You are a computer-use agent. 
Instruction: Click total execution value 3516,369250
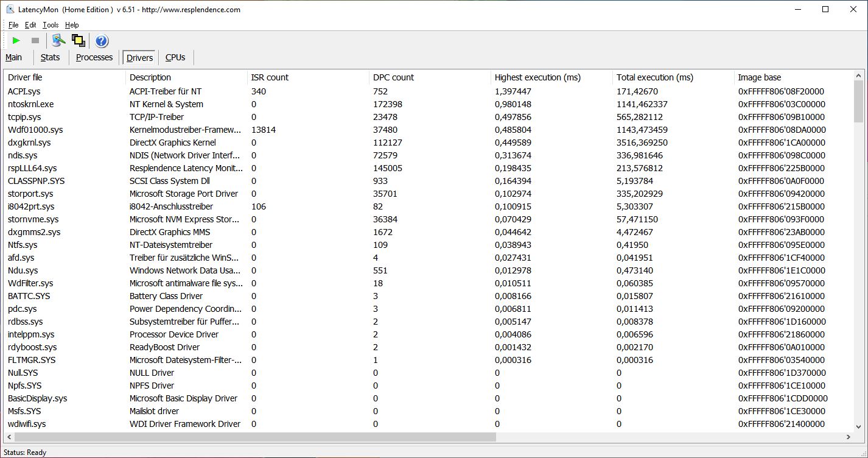click(642, 143)
